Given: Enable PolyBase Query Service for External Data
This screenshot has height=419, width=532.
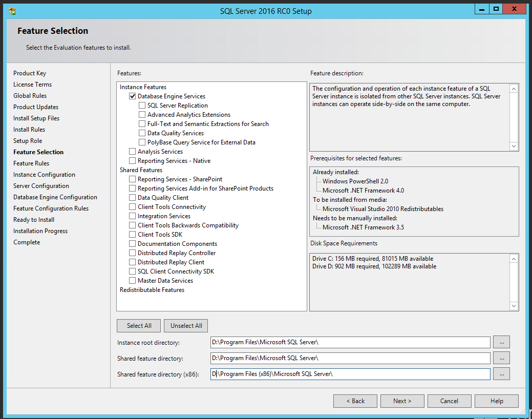Looking at the screenshot, I should tap(142, 142).
